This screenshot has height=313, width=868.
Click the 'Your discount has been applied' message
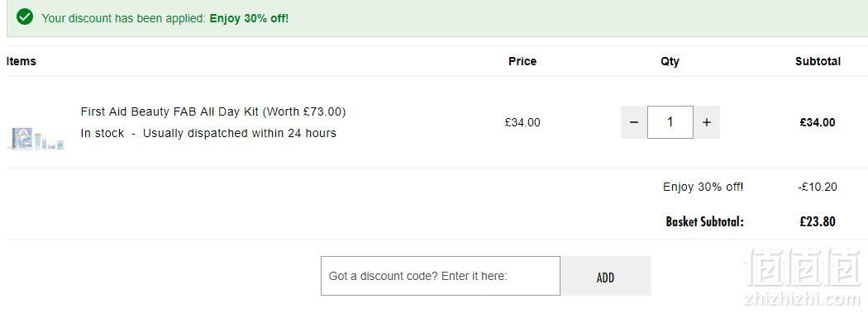(x=123, y=18)
